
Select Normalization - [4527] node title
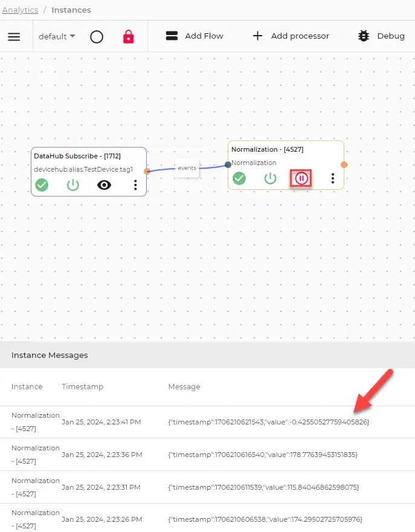click(268, 149)
